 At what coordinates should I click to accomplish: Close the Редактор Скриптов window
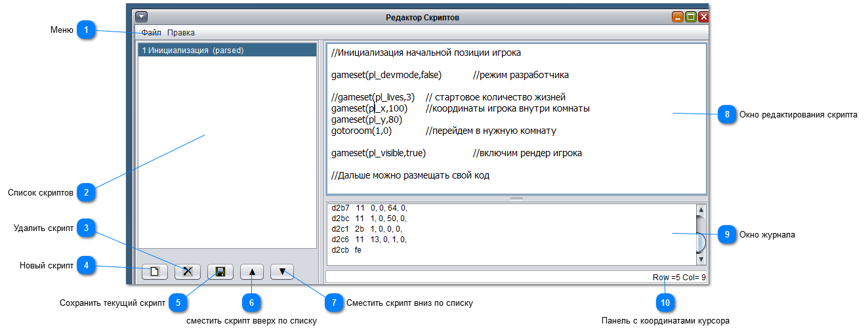coord(703,17)
